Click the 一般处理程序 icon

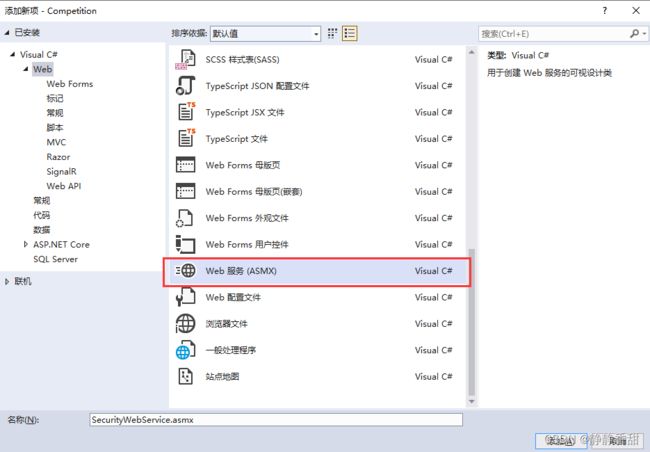tap(185, 350)
